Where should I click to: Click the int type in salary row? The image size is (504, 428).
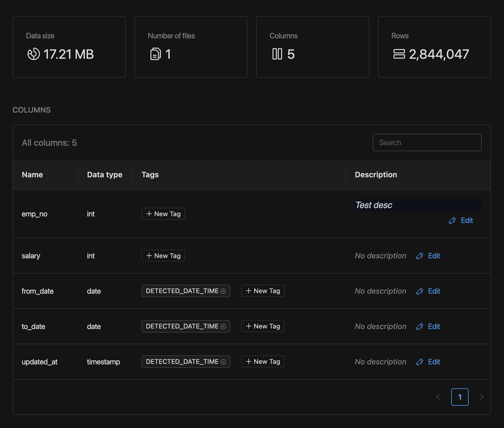click(x=91, y=256)
